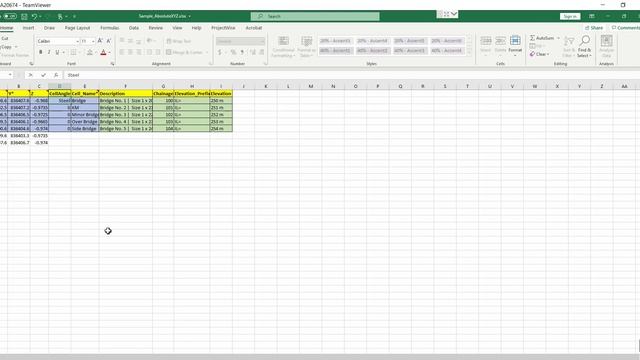Click the Orientation icon in the Alignment group
The width and height of the screenshot is (640, 360).
click(x=149, y=41)
